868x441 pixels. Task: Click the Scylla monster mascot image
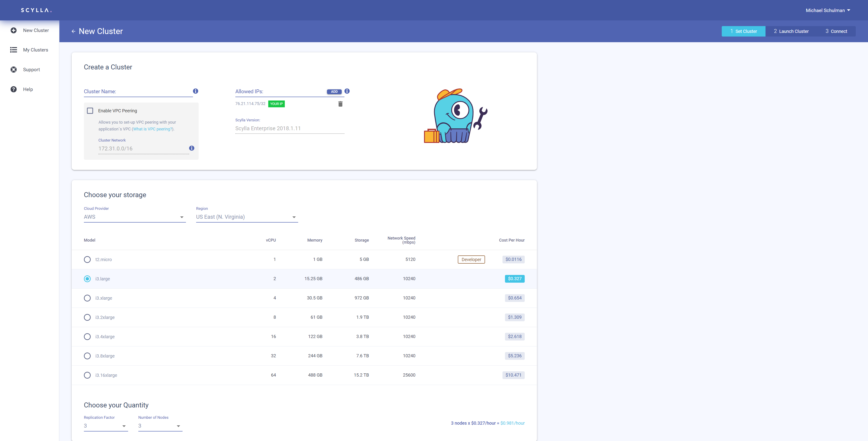(x=456, y=116)
